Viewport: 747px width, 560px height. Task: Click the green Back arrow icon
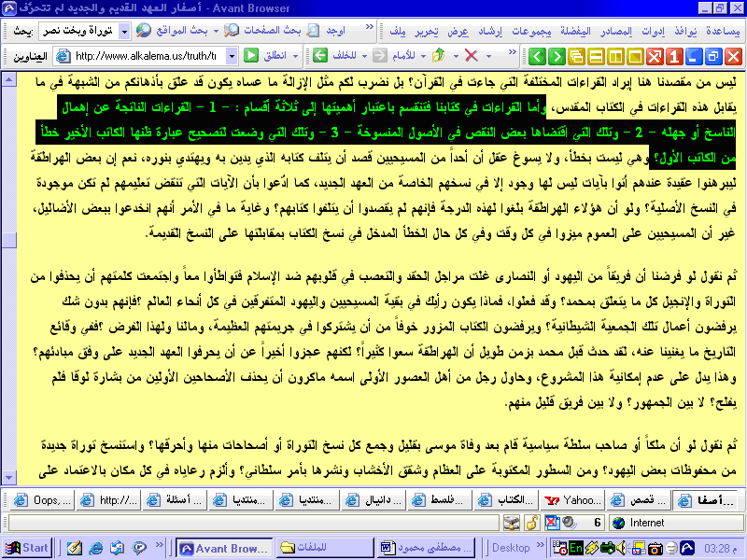pyautogui.click(x=318, y=56)
